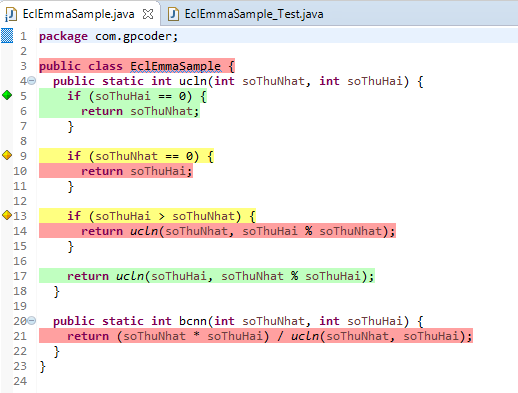
Task: Click the yellow-highlighted if soThuHai > soThuNhat line
Action: point(147,216)
